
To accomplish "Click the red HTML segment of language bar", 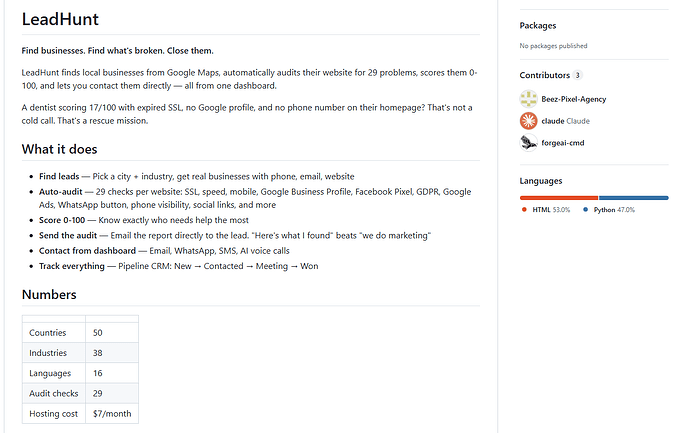I will (558, 198).
